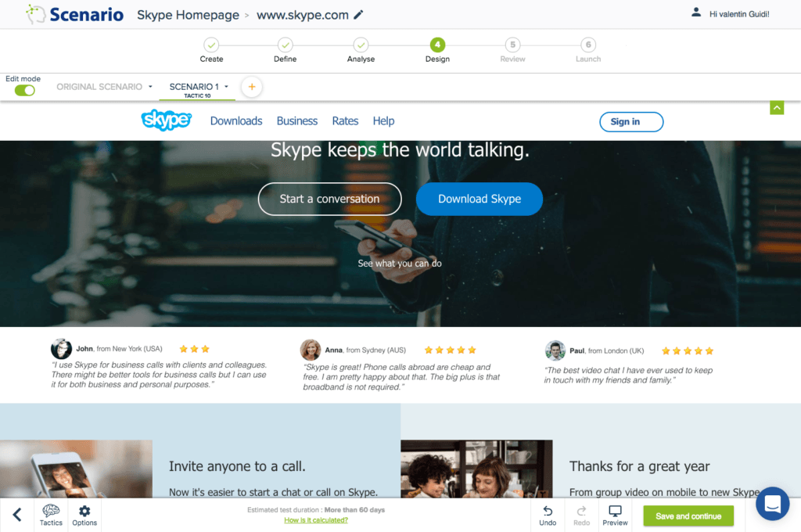Viewport: 801px width, 532px height.
Task: Click Start a conversation button
Action: coord(329,199)
